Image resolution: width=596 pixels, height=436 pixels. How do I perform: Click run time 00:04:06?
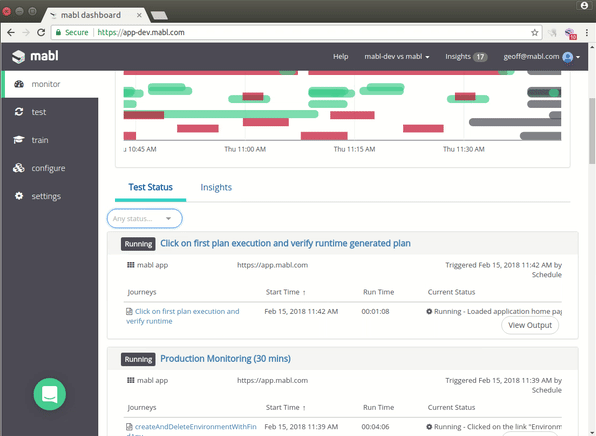click(x=375, y=426)
